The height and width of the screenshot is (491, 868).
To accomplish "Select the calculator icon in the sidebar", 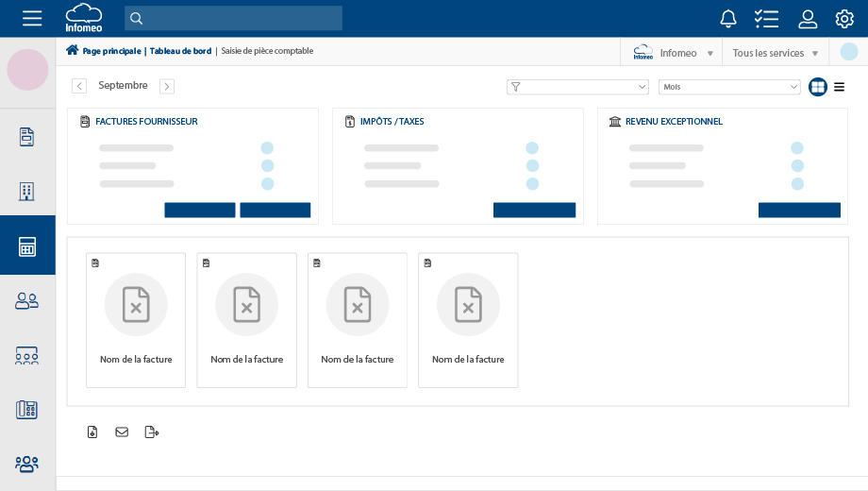I will [27, 246].
